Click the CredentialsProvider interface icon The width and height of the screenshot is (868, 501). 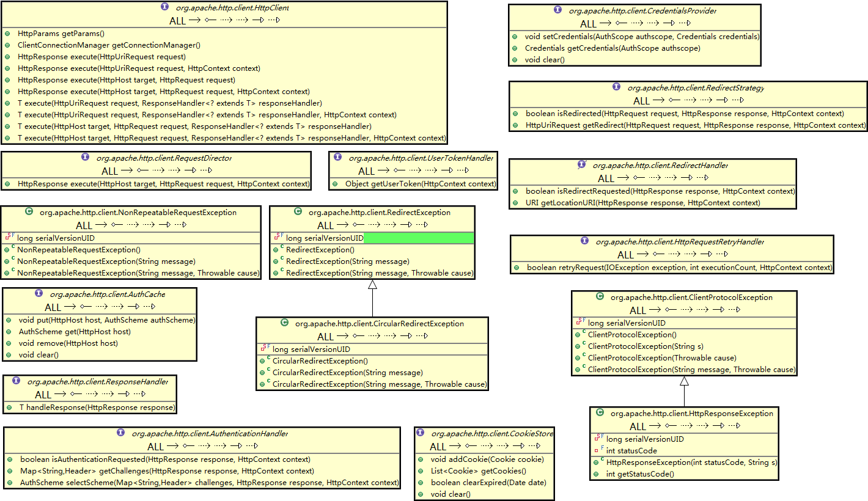tap(557, 10)
